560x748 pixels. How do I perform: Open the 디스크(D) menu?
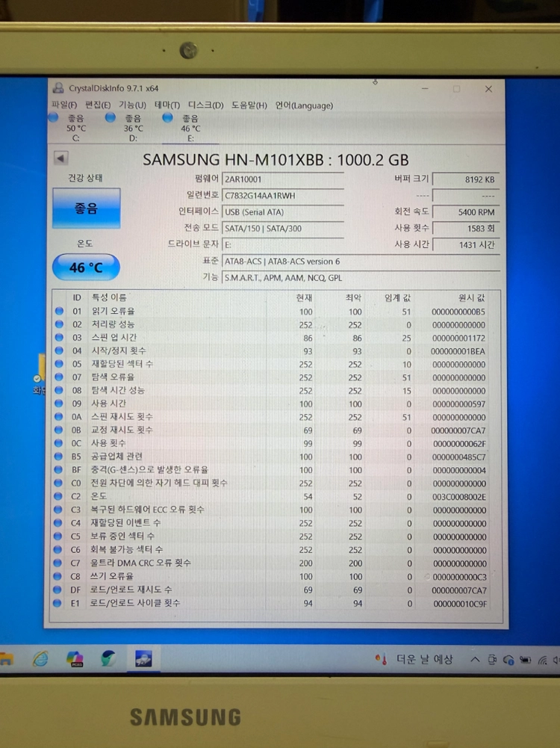(x=205, y=105)
